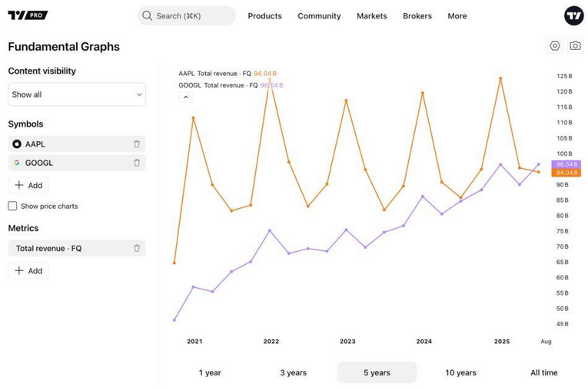Enable Show price charts checkbox
The image size is (588, 390).
[x=12, y=206]
